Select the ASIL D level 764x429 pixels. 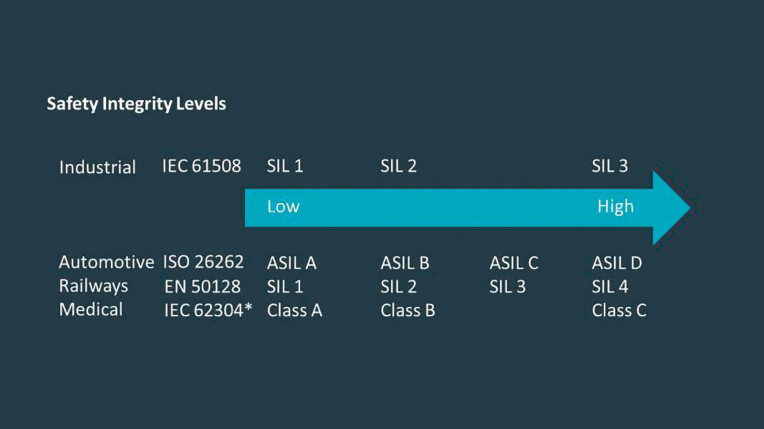click(617, 263)
